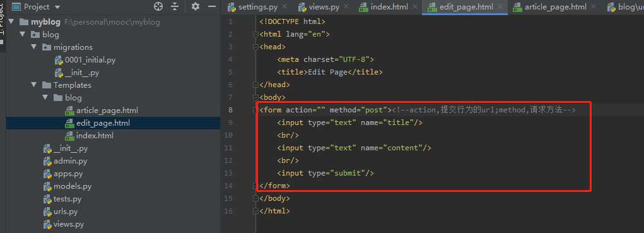Click line number 8 in the gutter
644x233 pixels.
click(230, 110)
